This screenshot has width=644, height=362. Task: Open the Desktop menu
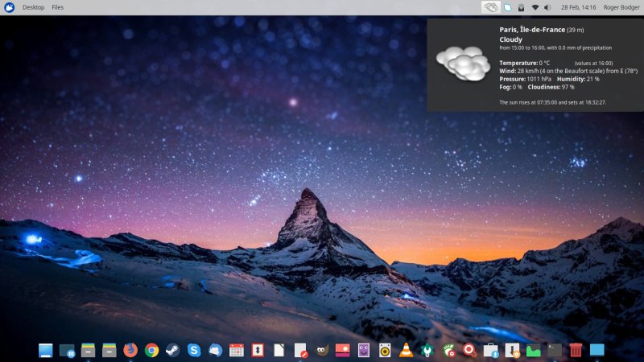pos(34,7)
